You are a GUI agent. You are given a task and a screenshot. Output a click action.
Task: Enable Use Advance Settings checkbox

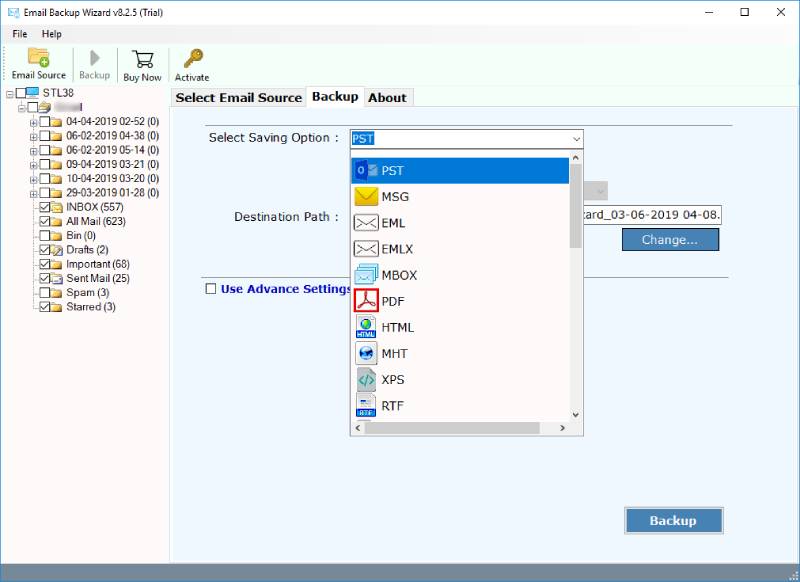tap(211, 289)
